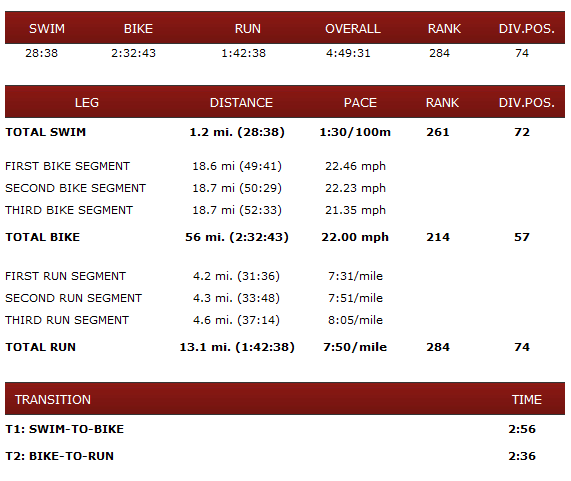Select the T2 transition time 2:36

[522, 456]
